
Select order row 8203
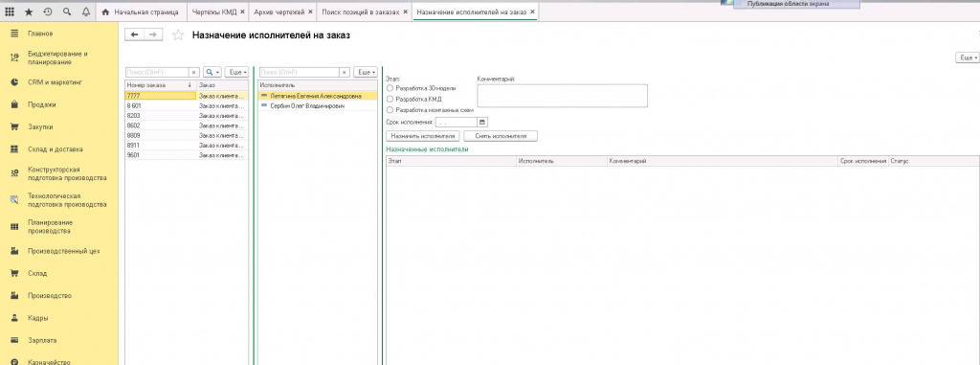click(x=187, y=116)
